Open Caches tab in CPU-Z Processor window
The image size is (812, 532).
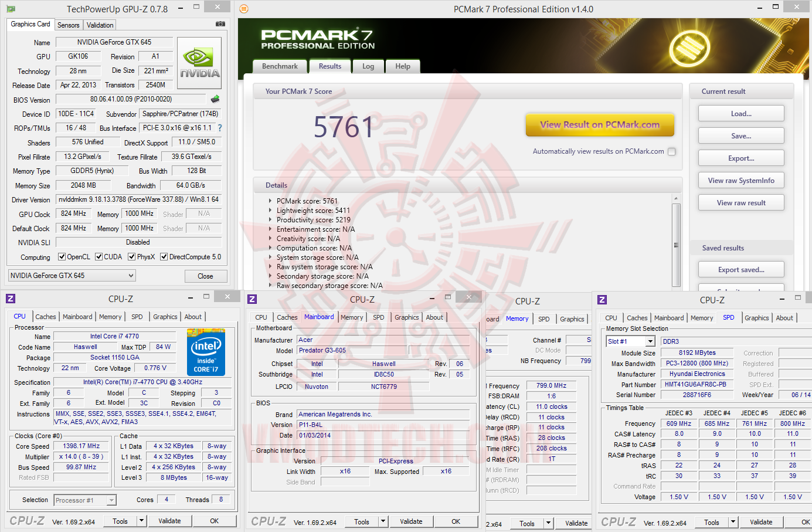(x=46, y=317)
